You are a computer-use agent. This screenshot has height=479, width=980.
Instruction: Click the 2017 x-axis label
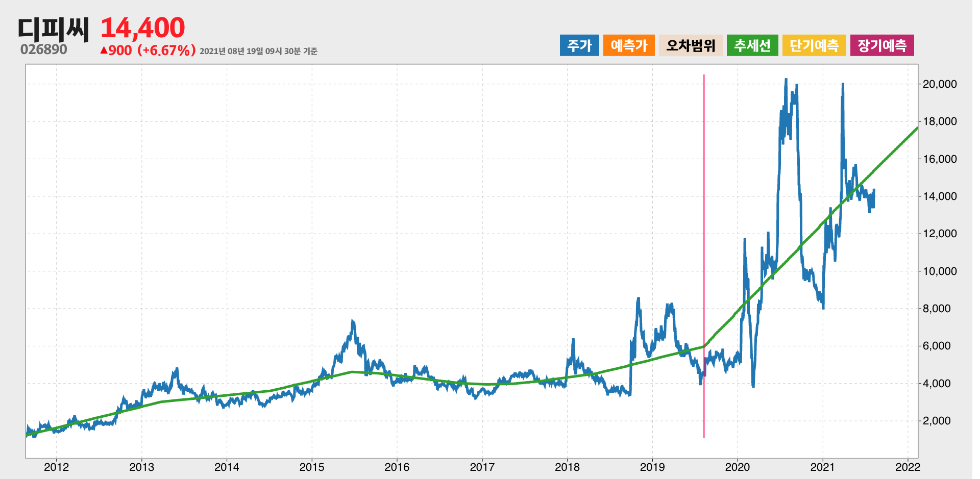482,467
